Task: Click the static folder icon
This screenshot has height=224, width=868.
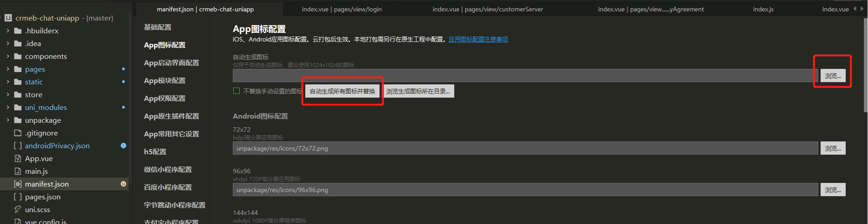Action: click(x=18, y=82)
